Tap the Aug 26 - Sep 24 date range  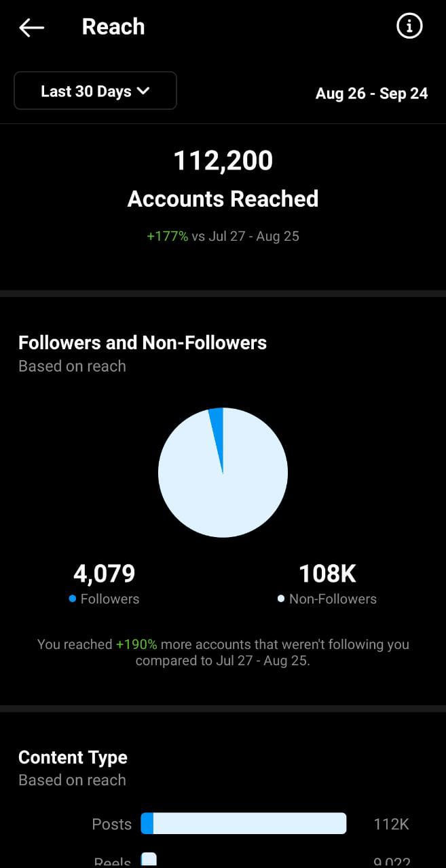371,94
